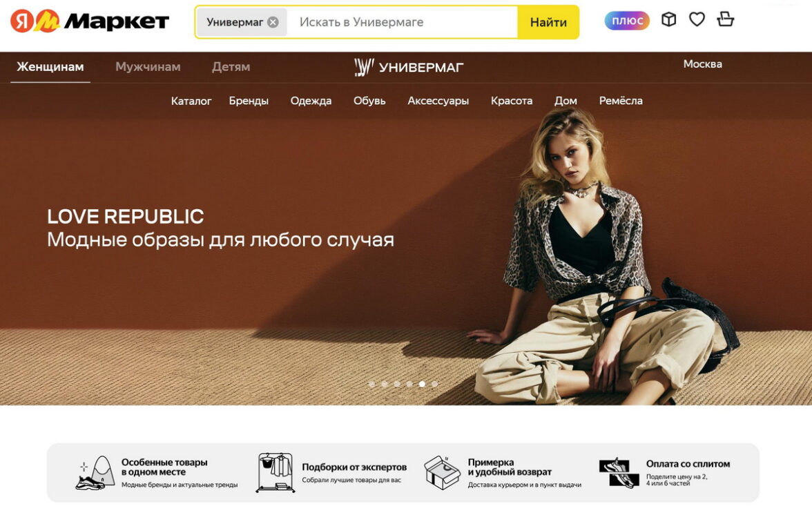812x524 pixels.
Task: Open the Бренды menu item
Action: tap(249, 101)
